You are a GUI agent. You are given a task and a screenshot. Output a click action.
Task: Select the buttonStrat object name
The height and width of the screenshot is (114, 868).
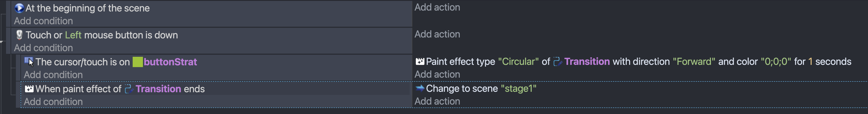click(170, 62)
